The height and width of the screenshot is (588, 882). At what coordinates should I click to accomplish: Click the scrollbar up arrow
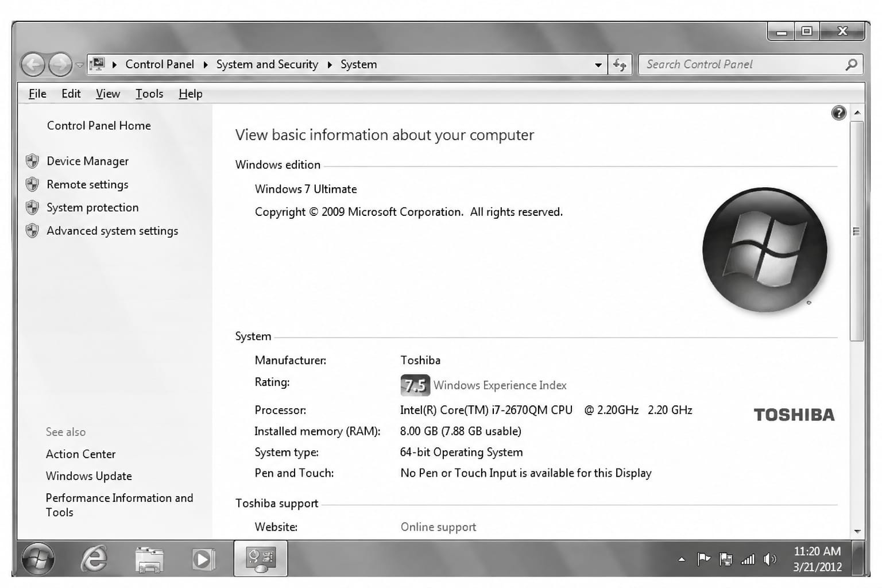tap(857, 113)
